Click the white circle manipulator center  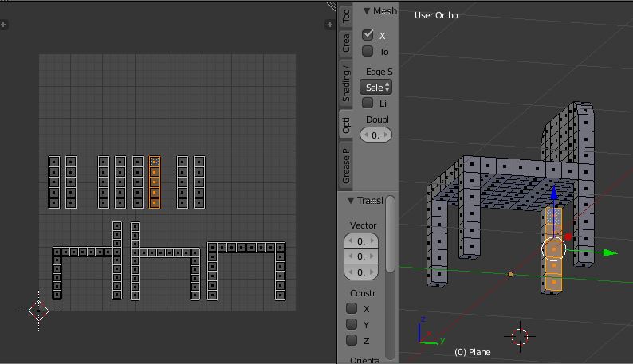553,249
